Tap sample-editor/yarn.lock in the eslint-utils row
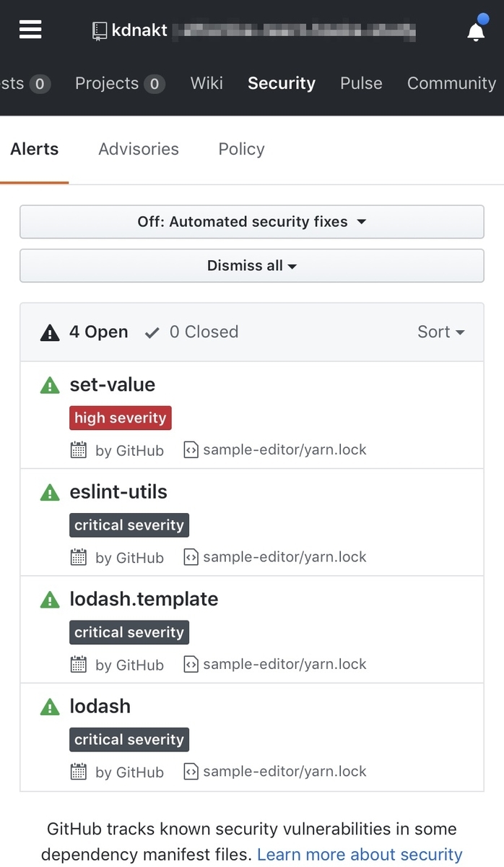 click(284, 556)
